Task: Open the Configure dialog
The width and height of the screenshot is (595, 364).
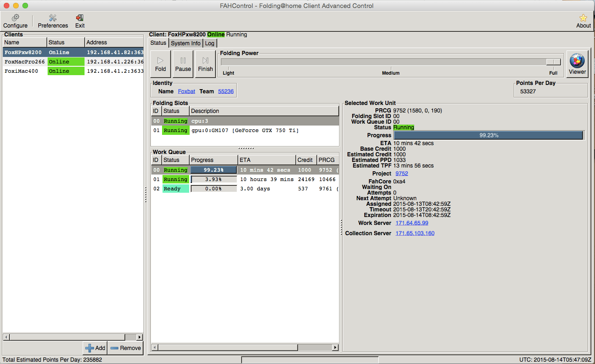Action: 15,21
